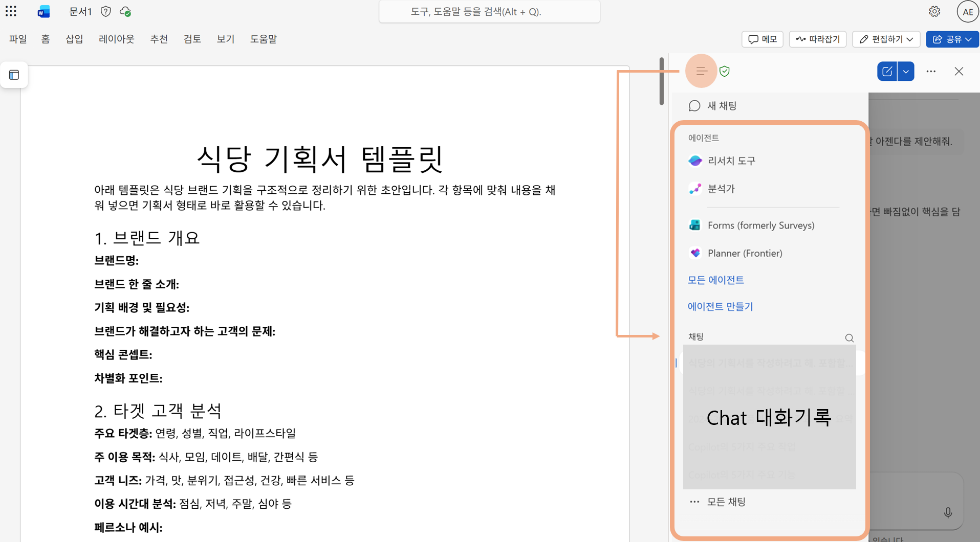Open the 보기 tab
The width and height of the screenshot is (980, 542).
(x=225, y=39)
